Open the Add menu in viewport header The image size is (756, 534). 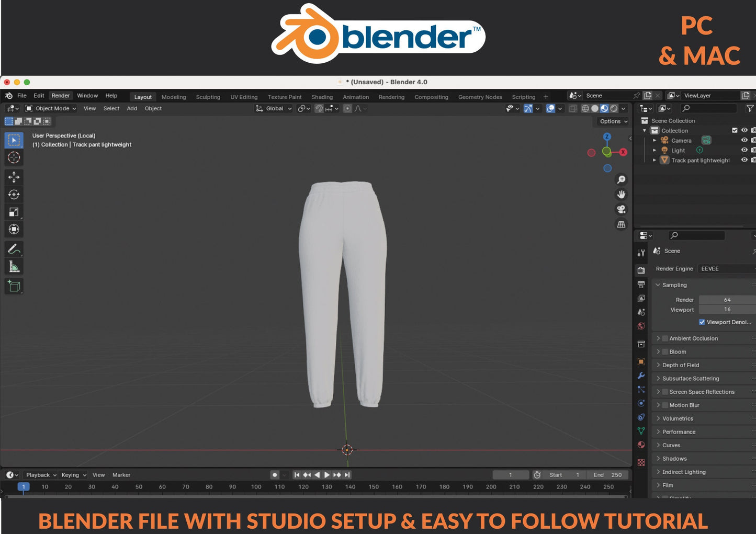tap(132, 108)
